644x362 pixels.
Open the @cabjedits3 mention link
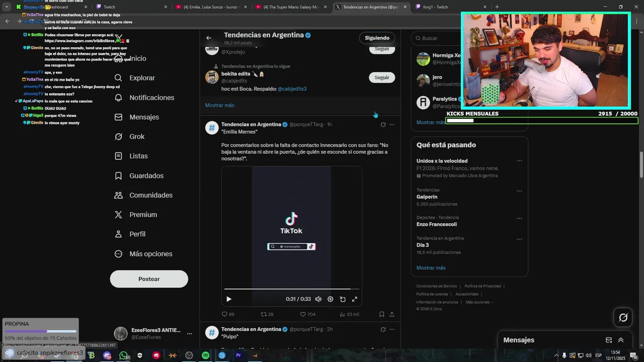pyautogui.click(x=292, y=89)
